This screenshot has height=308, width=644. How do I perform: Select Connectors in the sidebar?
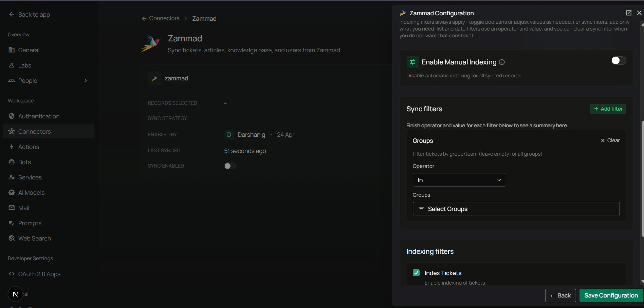point(49,131)
